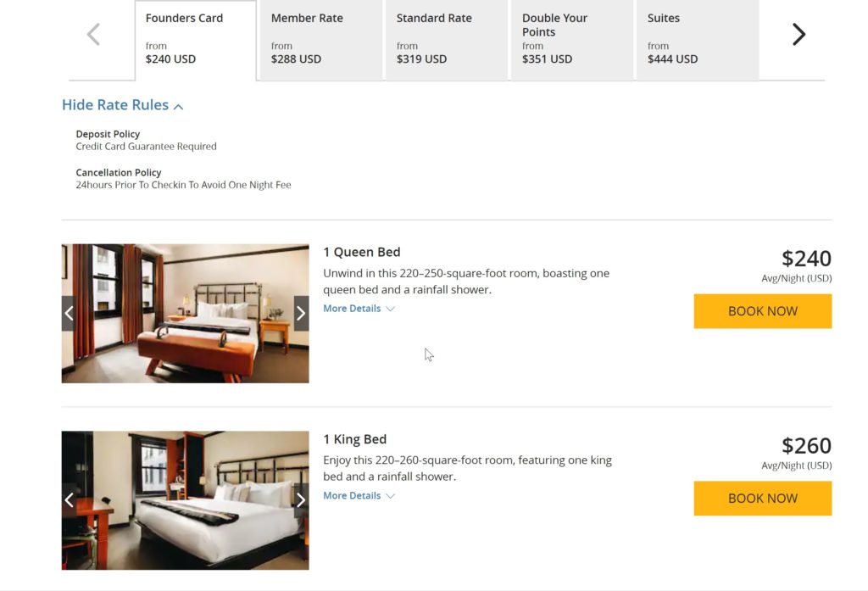The image size is (868, 591).
Task: Switch to the Member Rate tab
Action: pyautogui.click(x=320, y=39)
